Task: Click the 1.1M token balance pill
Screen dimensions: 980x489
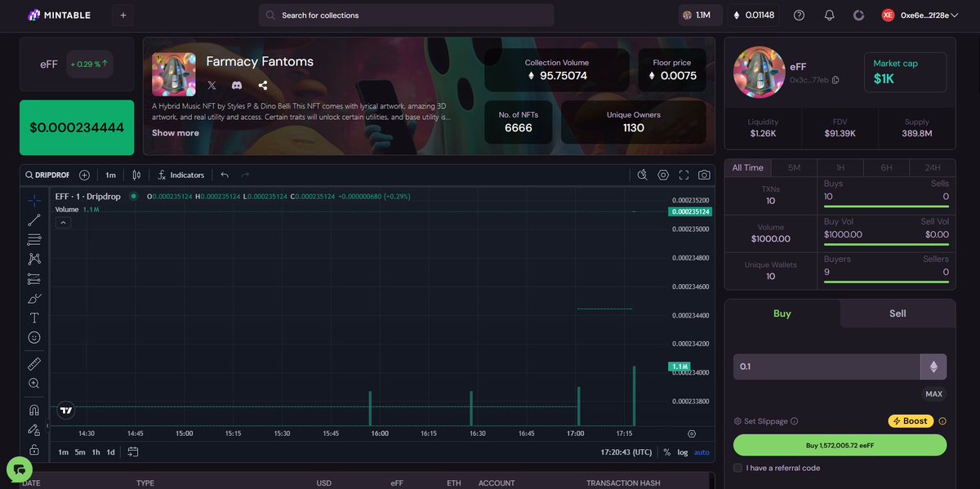Action: click(701, 15)
